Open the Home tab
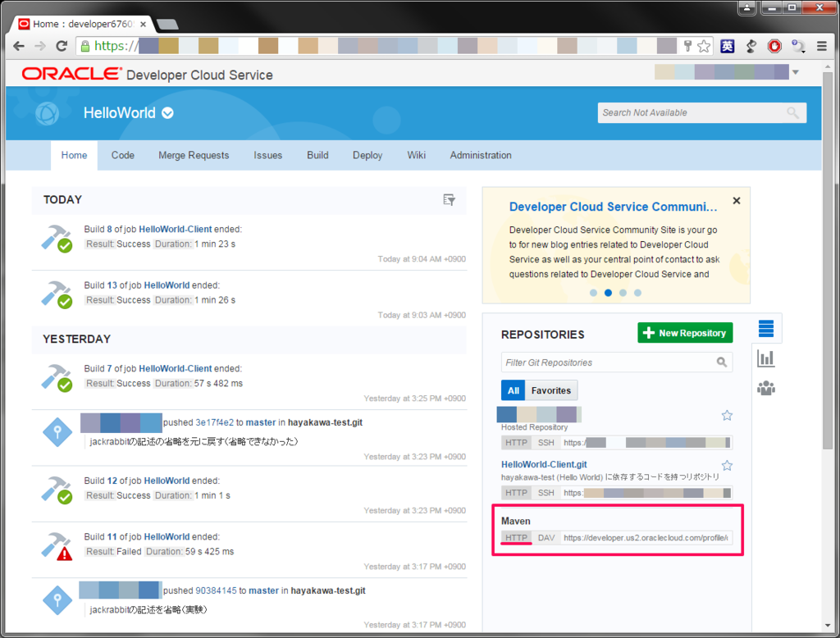 click(74, 155)
